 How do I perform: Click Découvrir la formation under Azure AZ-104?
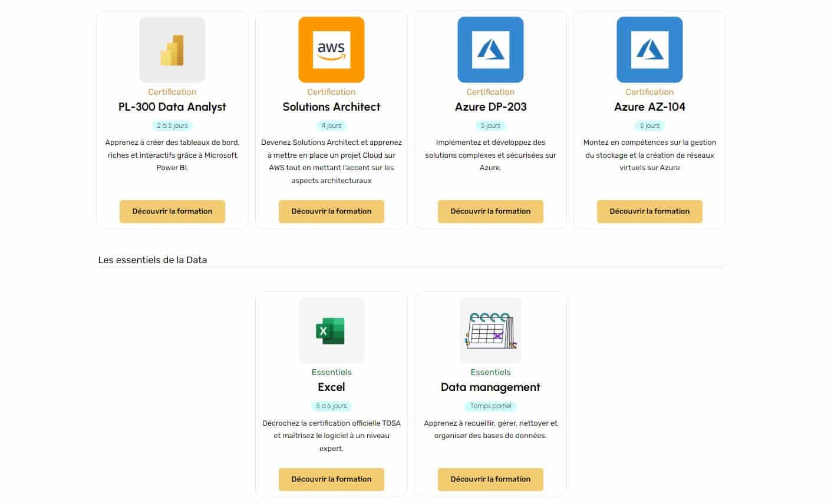tap(649, 211)
